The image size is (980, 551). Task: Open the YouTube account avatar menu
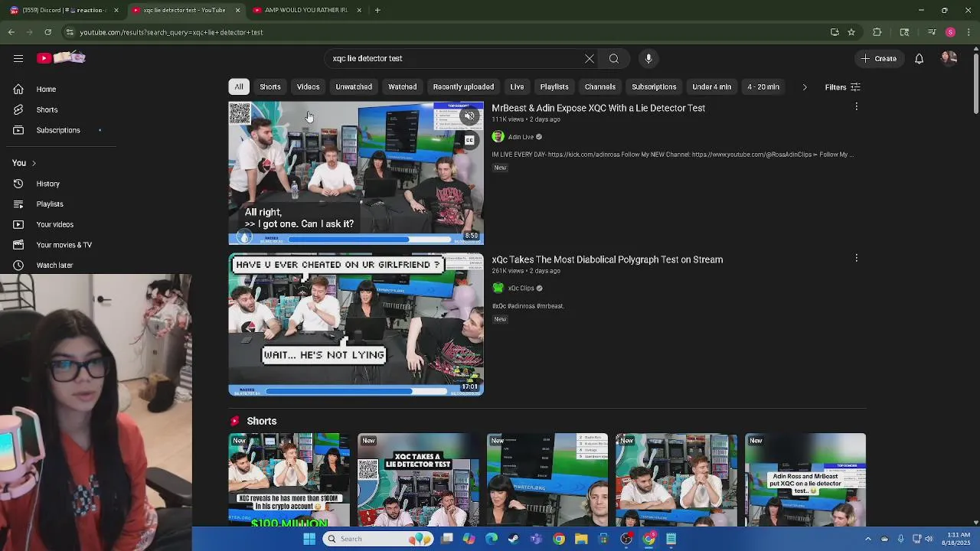949,58
